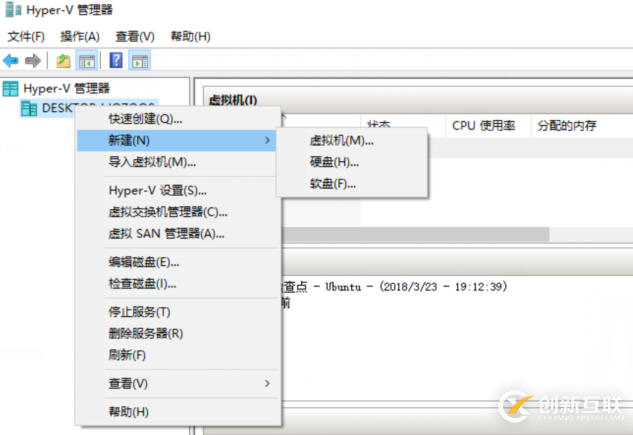Select the DESKTOP server node icon
633x435 pixels.
[x=29, y=109]
